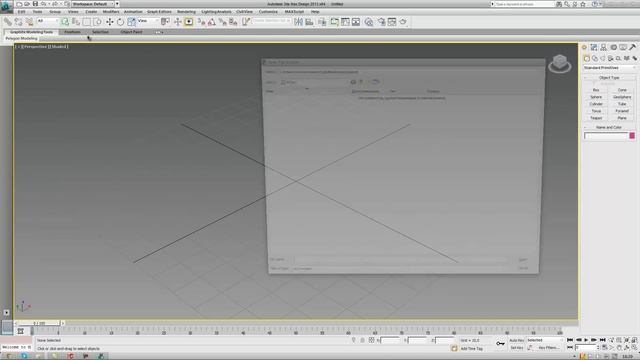Click the Use Pivot Point Center icon

click(x=165, y=22)
